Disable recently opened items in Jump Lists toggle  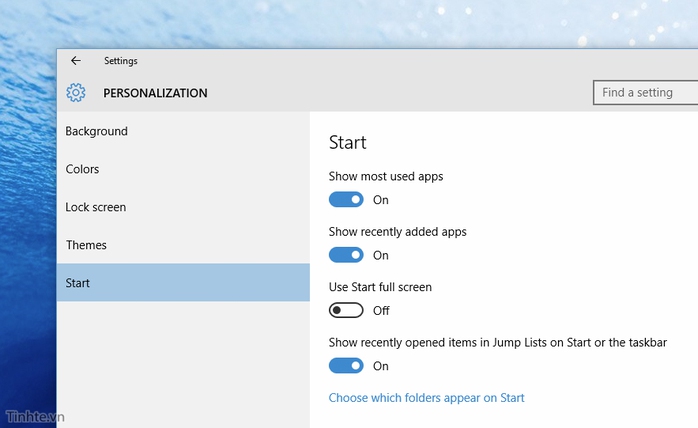click(x=346, y=366)
